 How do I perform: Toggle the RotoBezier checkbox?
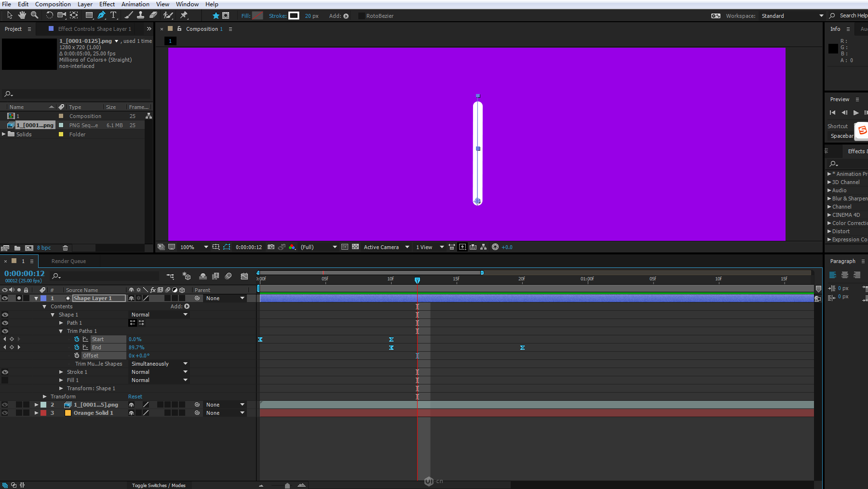click(361, 16)
